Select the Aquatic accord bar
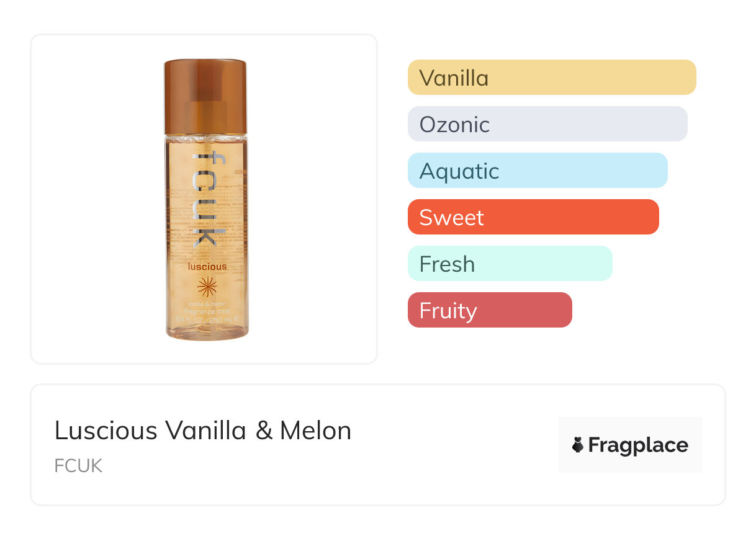Image resolution: width=756 pixels, height=536 pixels. coord(537,171)
